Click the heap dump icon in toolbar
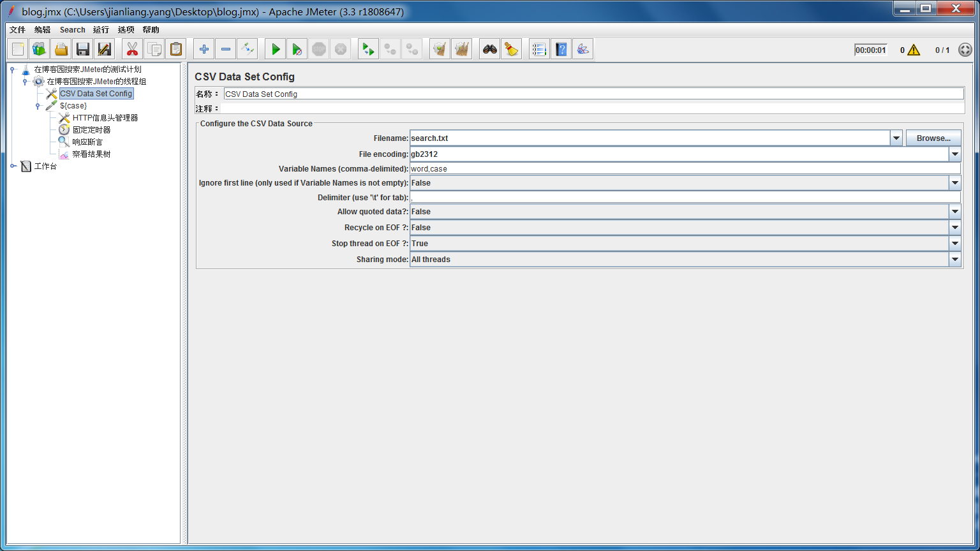The width and height of the screenshot is (980, 551). [x=583, y=49]
